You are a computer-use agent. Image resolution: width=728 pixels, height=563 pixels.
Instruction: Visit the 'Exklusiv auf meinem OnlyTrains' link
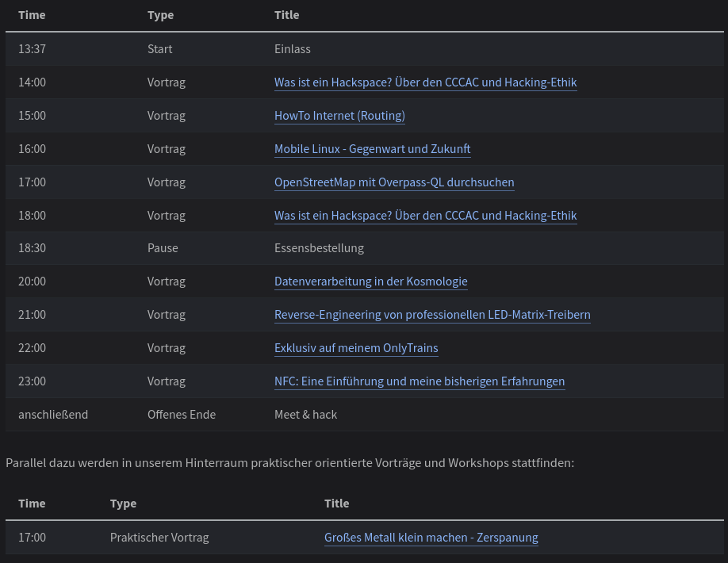coord(356,348)
